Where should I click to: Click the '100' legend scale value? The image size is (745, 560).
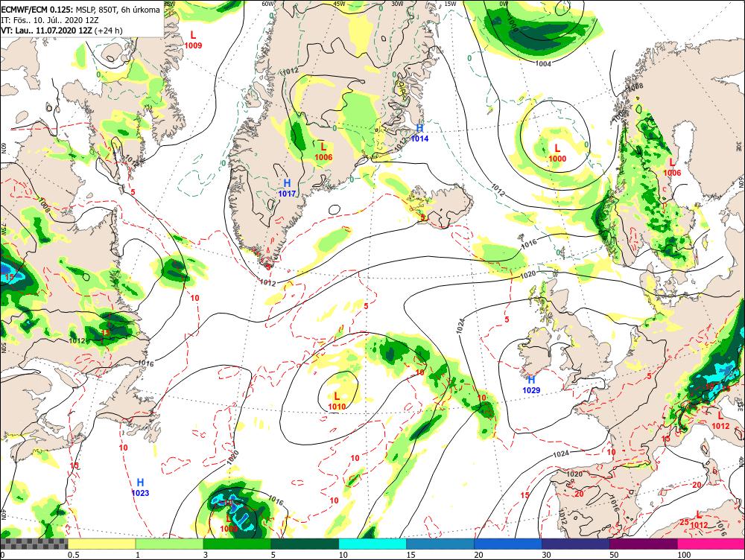[684, 555]
